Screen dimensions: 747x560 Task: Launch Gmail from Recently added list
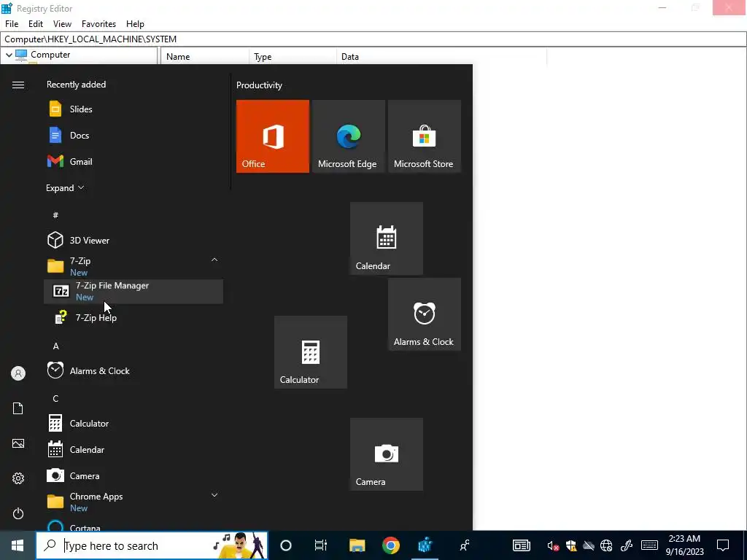(x=133, y=161)
